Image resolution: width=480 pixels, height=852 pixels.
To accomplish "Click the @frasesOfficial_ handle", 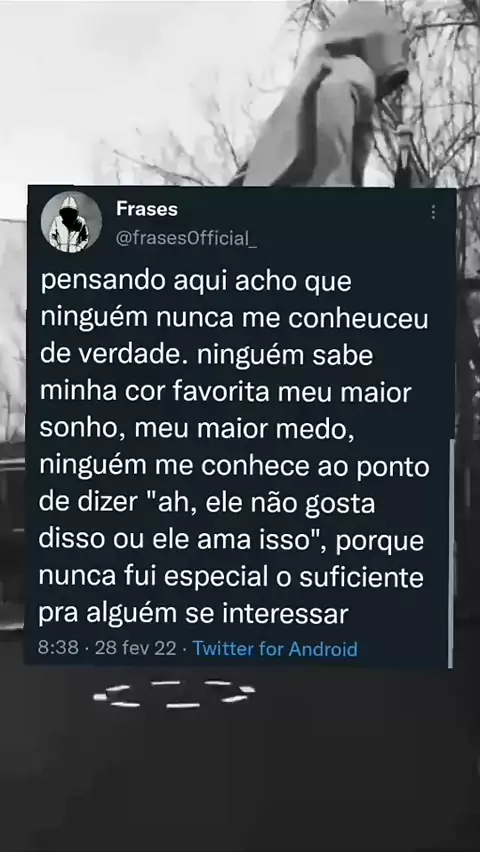I will tap(186, 239).
